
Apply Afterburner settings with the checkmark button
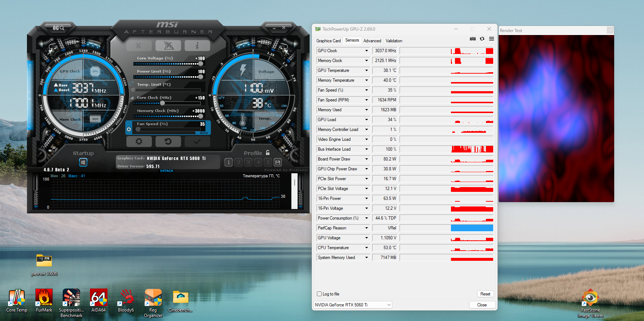pyautogui.click(x=197, y=141)
